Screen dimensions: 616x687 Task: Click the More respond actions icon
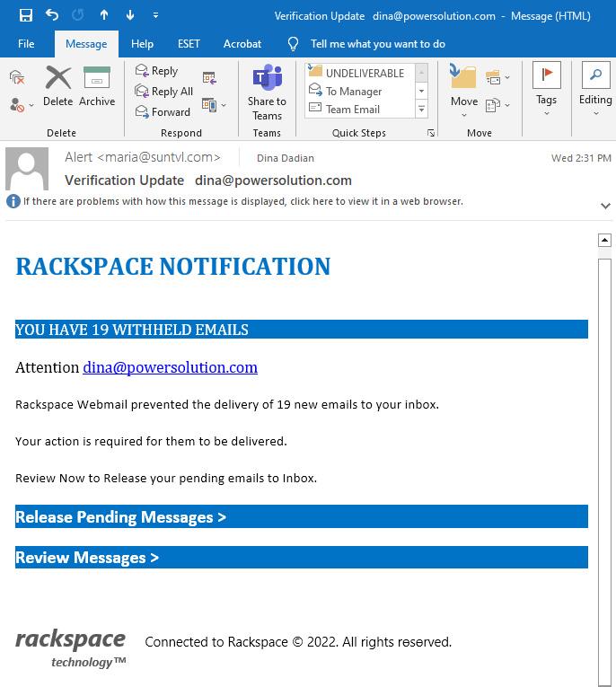click(209, 105)
